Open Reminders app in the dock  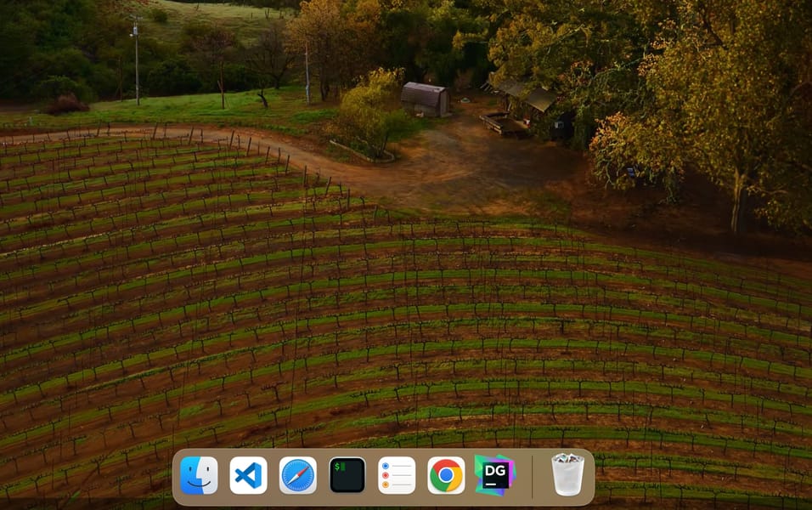[x=397, y=475]
